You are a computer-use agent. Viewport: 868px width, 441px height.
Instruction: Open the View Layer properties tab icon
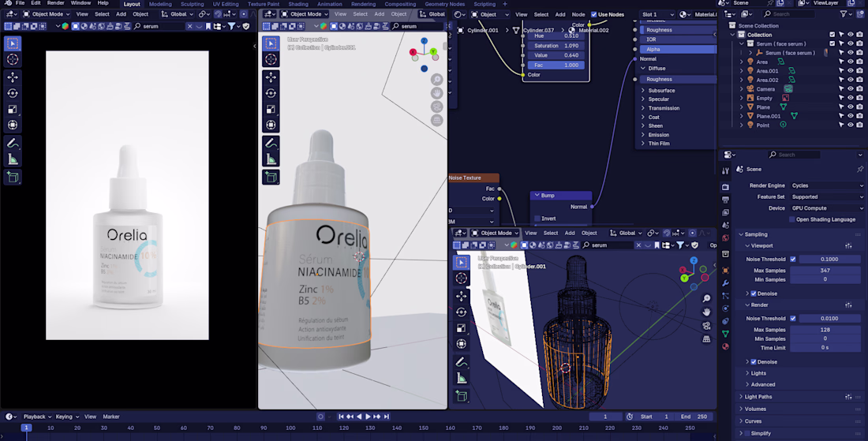[726, 212]
